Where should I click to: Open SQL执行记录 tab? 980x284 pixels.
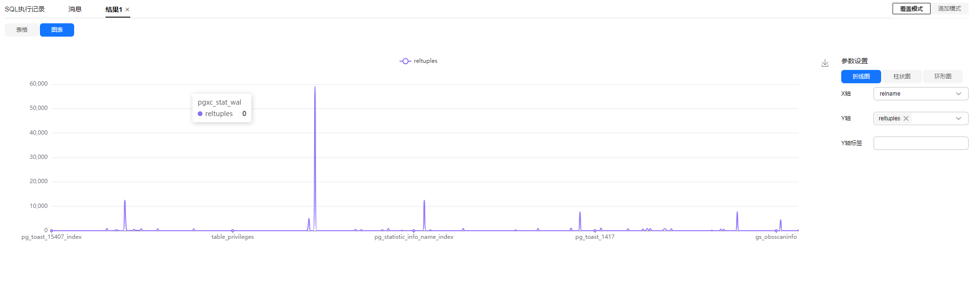click(25, 9)
